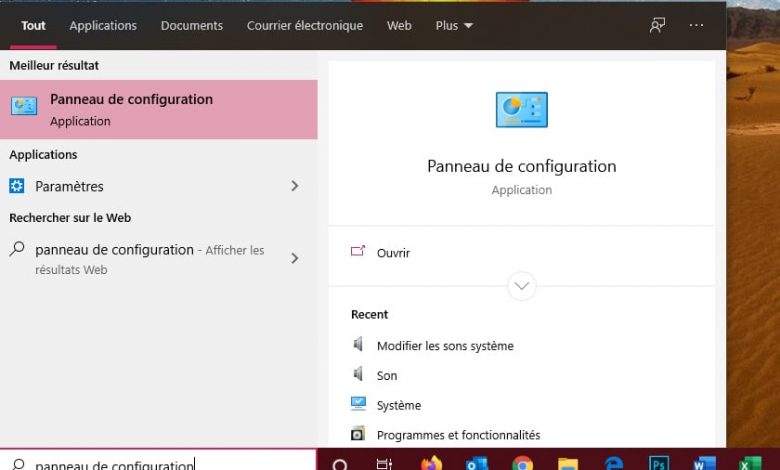The image size is (780, 470).
Task: Click Ouvrir to open the application
Action: coord(393,253)
